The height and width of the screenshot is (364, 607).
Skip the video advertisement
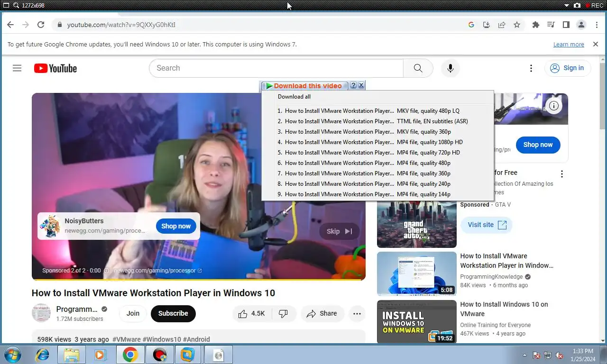tap(339, 231)
